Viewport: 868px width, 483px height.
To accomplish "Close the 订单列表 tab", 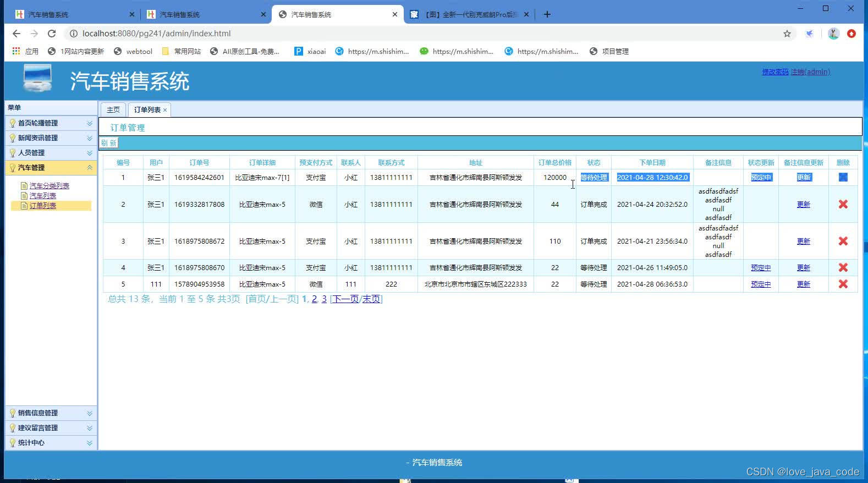I will tap(164, 110).
